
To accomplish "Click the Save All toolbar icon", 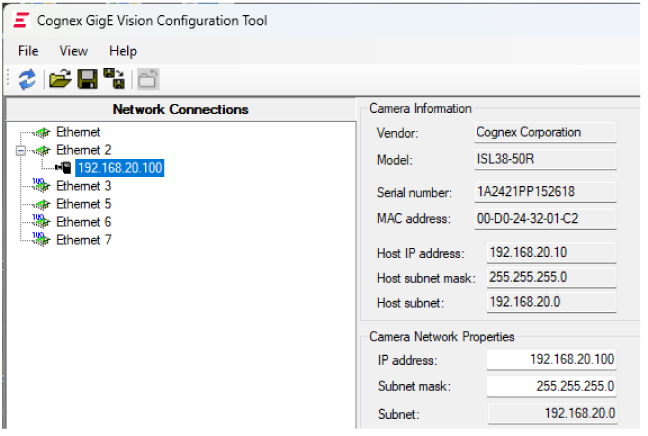I will point(115,80).
